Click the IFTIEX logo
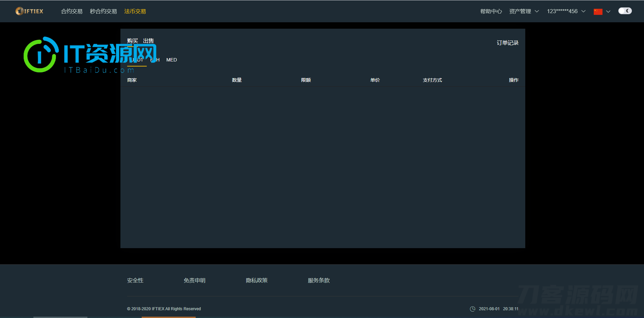The width and height of the screenshot is (644, 318). pyautogui.click(x=29, y=11)
